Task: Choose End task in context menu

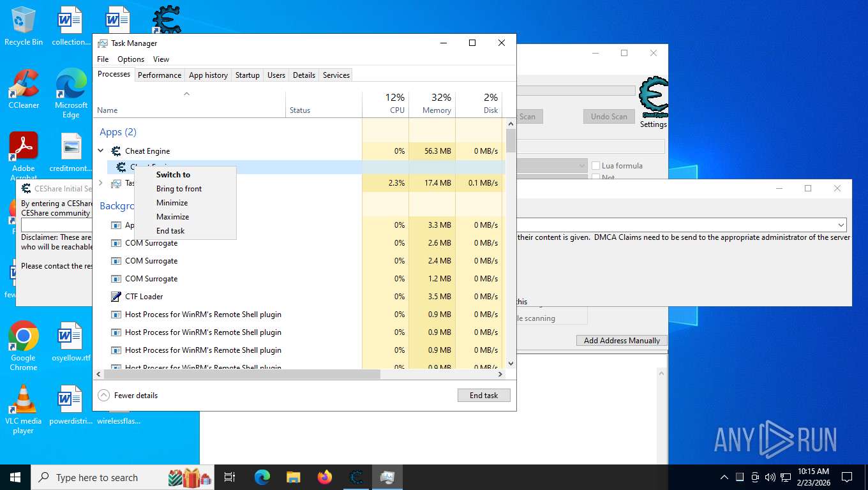Action: [x=170, y=231]
